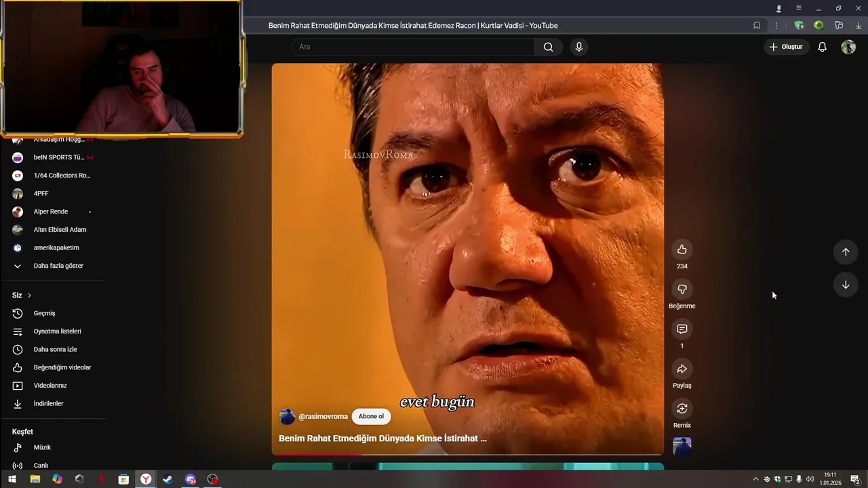This screenshot has height=488, width=868.
Task: Go to previous Short with up arrow
Action: click(x=846, y=252)
